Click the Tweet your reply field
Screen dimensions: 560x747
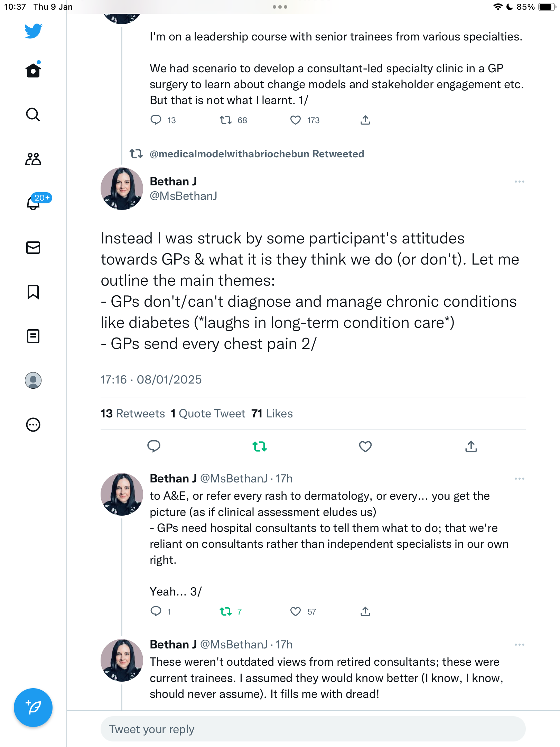[x=313, y=729]
